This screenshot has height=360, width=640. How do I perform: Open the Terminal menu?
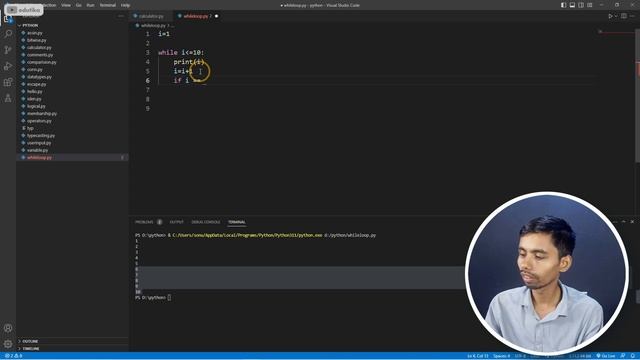(107, 5)
